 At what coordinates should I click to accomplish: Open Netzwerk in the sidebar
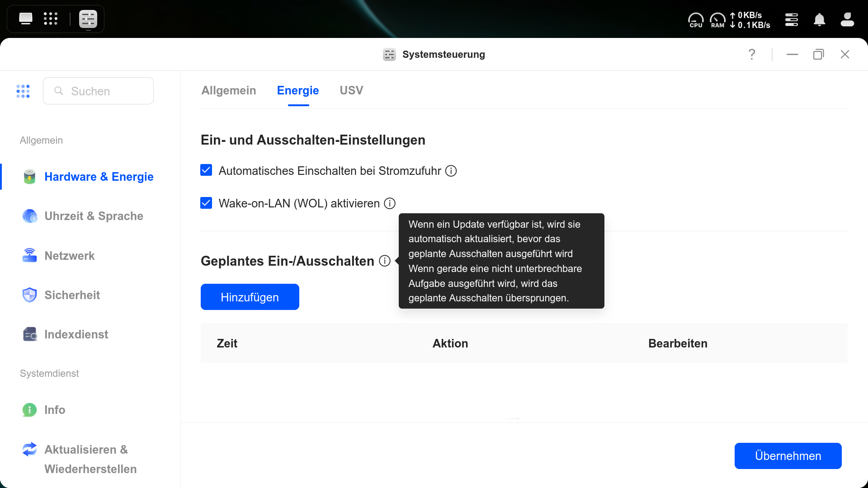[70, 256]
